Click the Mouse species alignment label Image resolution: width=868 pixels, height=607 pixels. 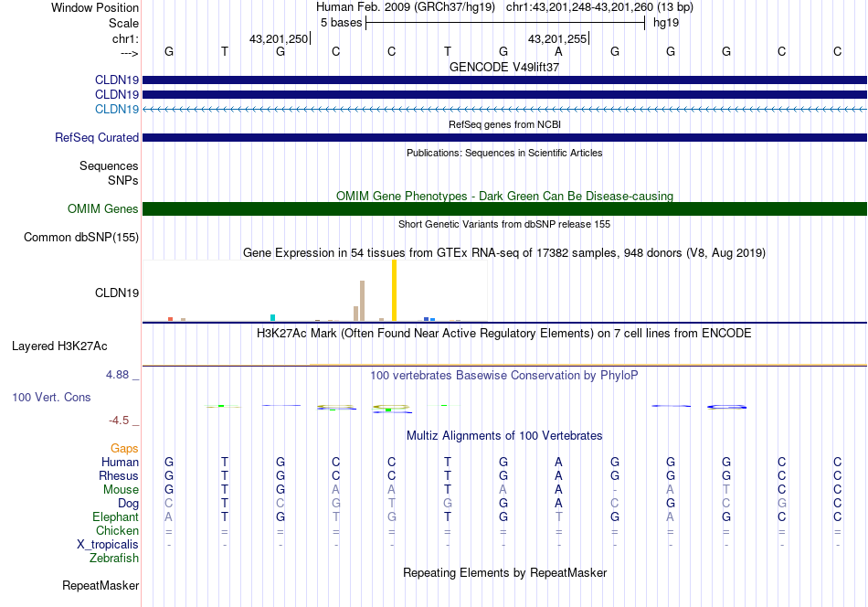pos(121,490)
